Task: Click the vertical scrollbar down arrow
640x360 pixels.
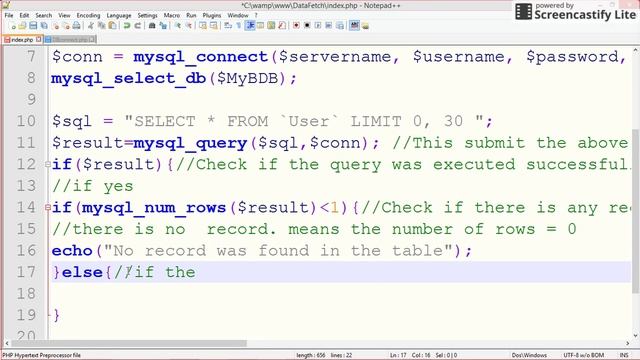Action: 636,336
